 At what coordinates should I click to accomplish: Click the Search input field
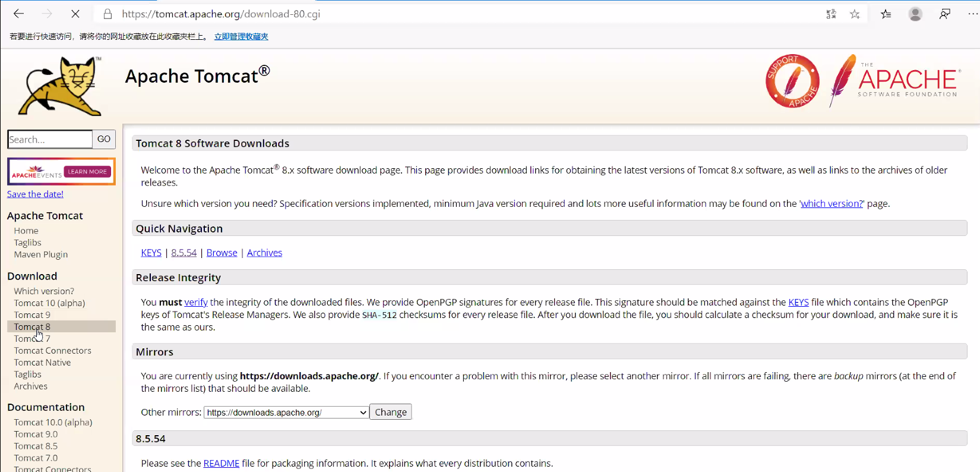(x=50, y=139)
